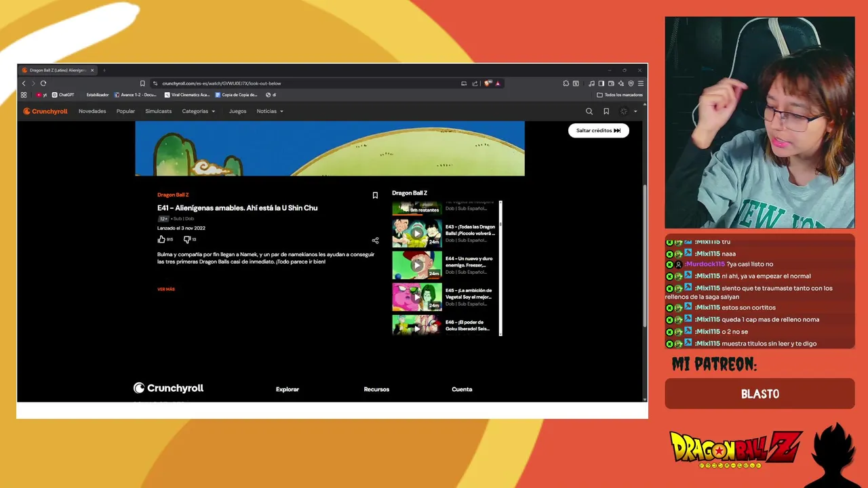
Task: Open the Crunchyroll watchlist bookmark icon
Action: (x=606, y=111)
